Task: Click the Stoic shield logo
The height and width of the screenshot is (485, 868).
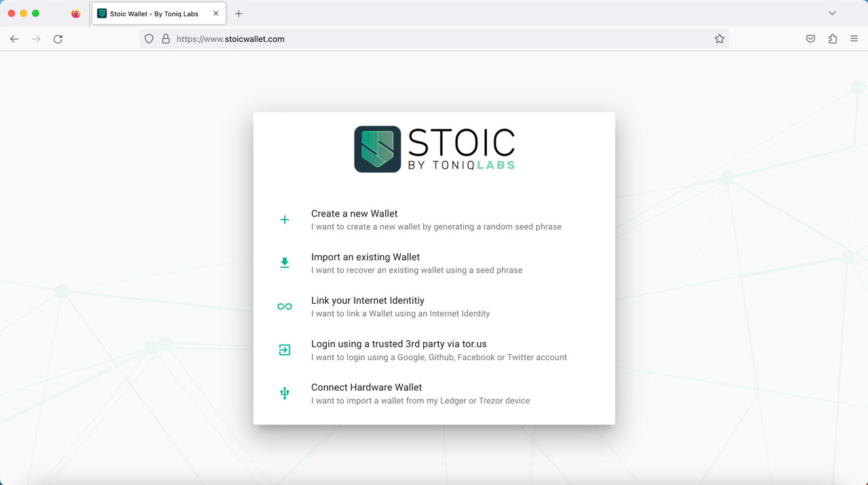Action: click(x=378, y=149)
